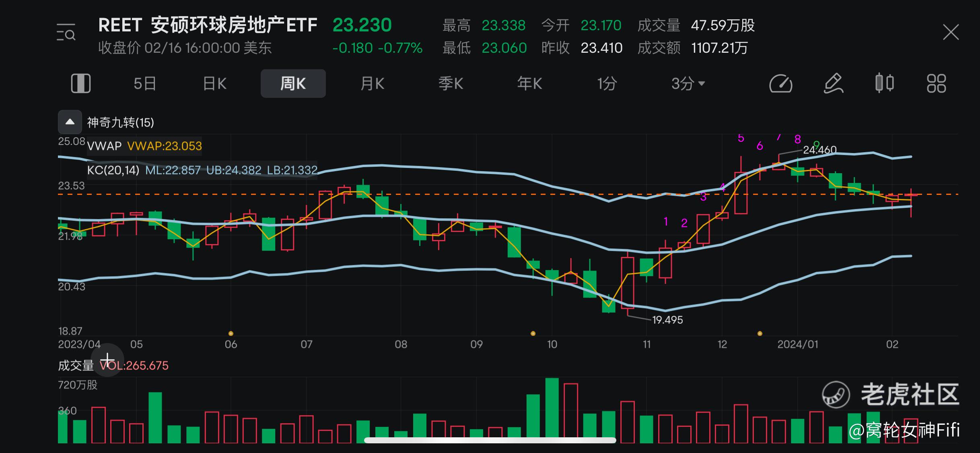Tap the 成交额 1107.21万 value
Viewport: 980px width, 453px height.
point(719,48)
